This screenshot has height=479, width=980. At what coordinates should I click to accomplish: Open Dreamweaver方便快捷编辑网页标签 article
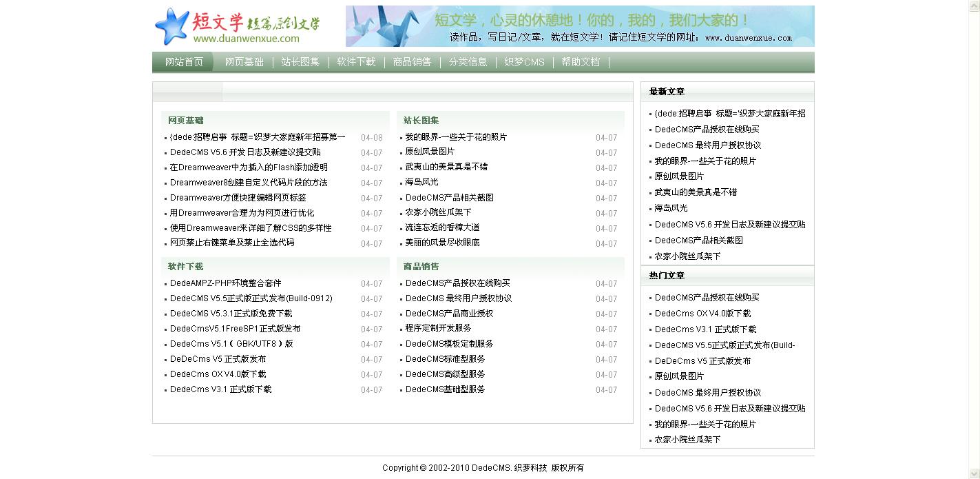[238, 198]
